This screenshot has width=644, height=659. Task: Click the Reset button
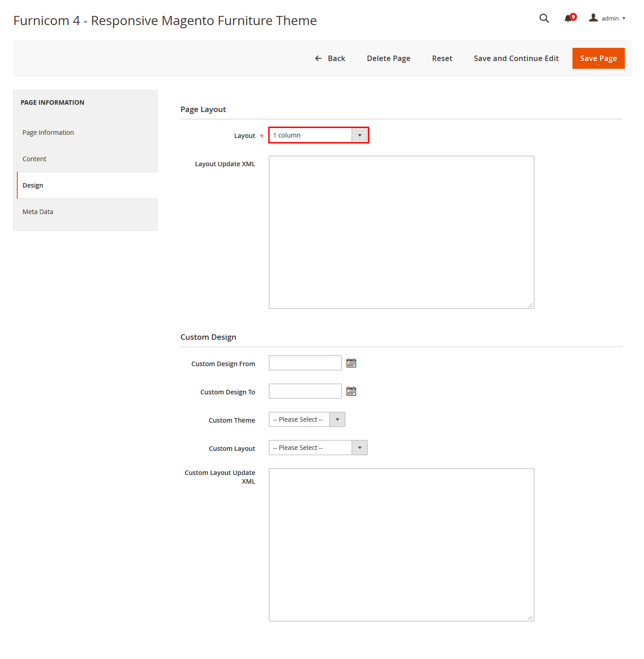tap(442, 58)
